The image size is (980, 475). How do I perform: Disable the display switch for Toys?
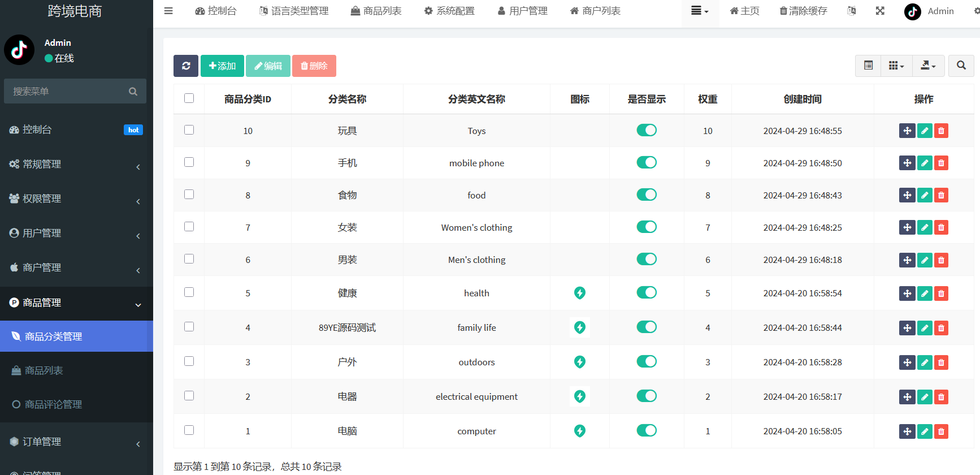647,130
